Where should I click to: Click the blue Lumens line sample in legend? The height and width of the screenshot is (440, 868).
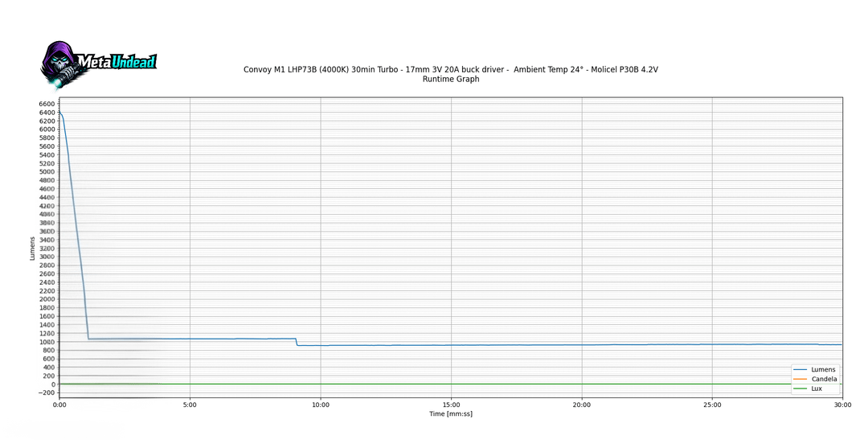[x=800, y=369]
